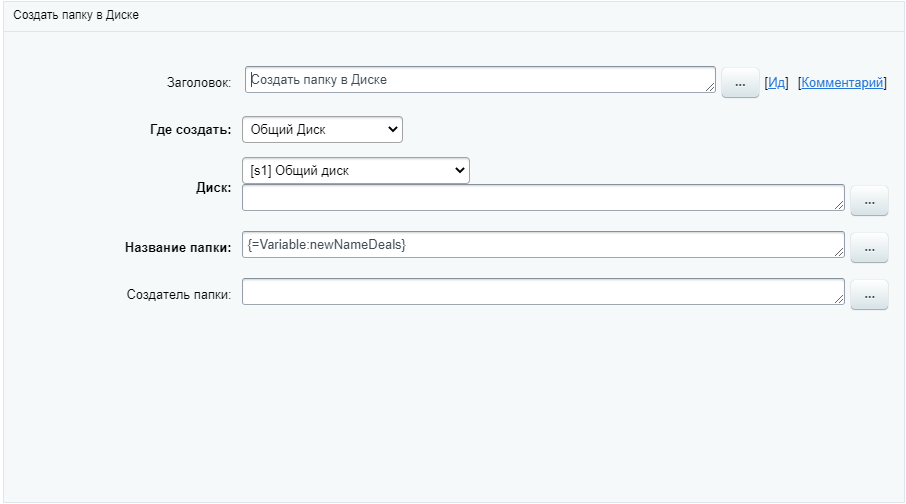Image resolution: width=906 pixels, height=504 pixels.
Task: Click the 'Комментарий' link
Action: tap(842, 83)
